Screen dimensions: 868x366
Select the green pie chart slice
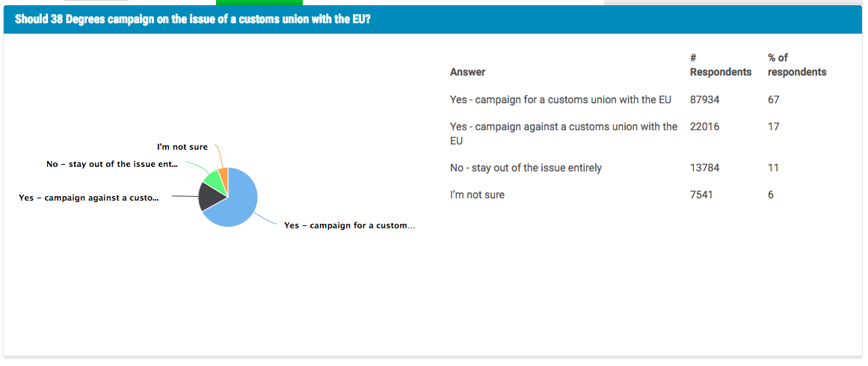[x=213, y=179]
